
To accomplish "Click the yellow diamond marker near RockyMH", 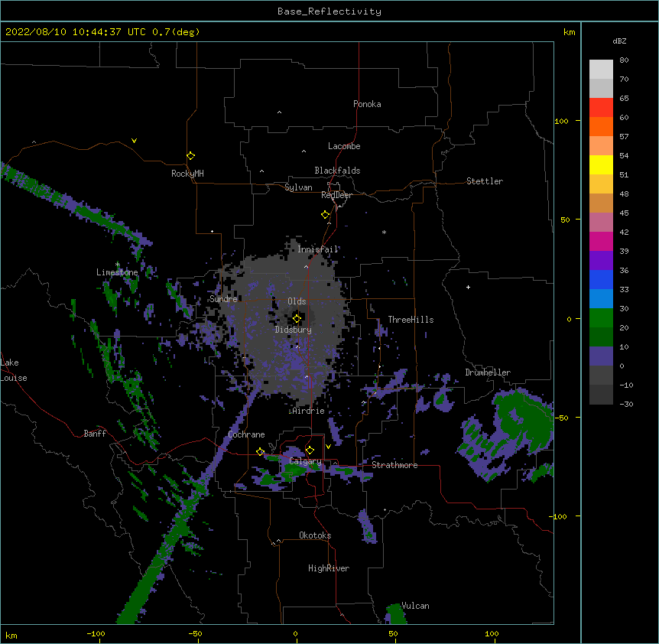I will point(190,156).
